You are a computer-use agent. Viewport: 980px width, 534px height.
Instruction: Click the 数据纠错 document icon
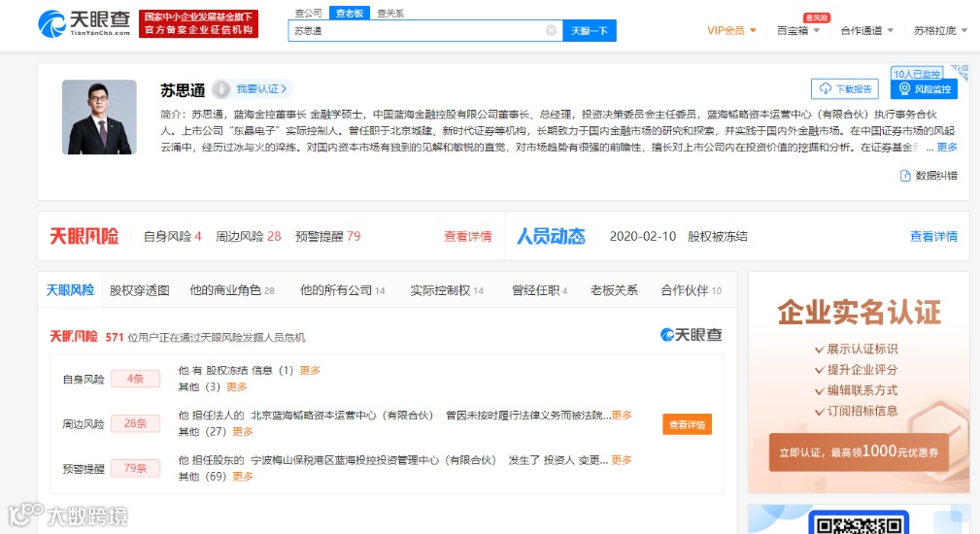(x=904, y=176)
